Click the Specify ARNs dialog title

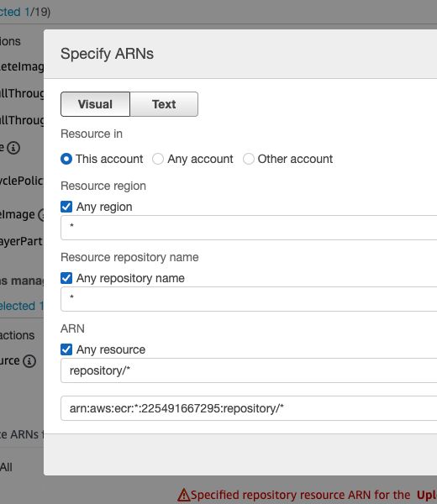(107, 54)
